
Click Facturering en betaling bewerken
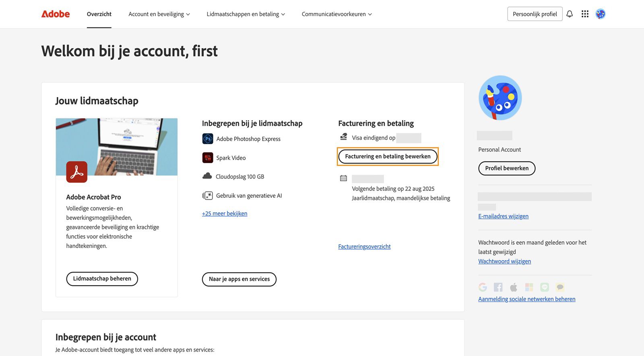388,156
